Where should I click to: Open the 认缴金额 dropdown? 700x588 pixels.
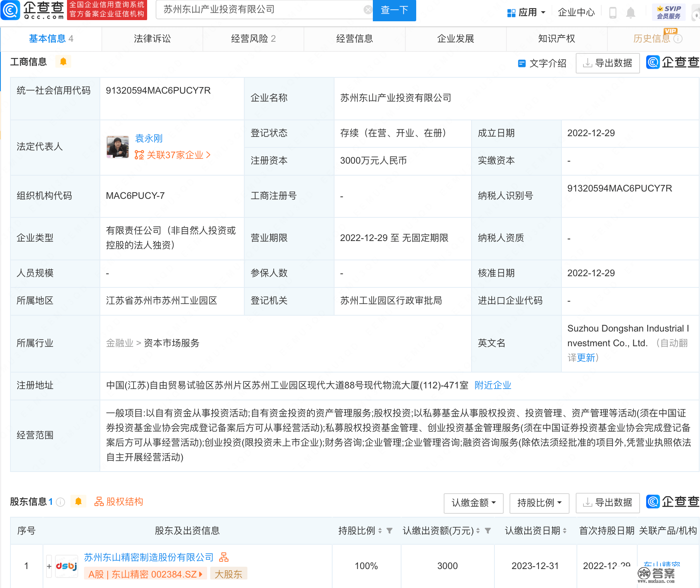click(x=474, y=503)
